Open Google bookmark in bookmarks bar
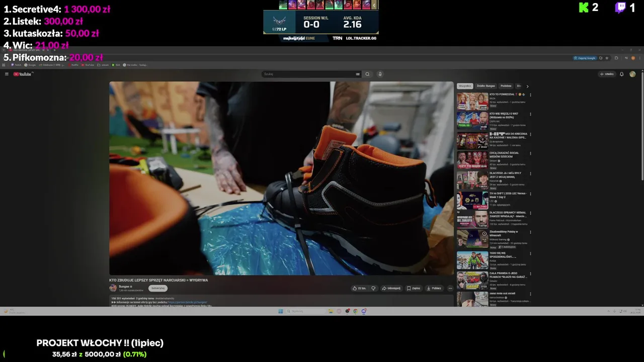 point(30,65)
